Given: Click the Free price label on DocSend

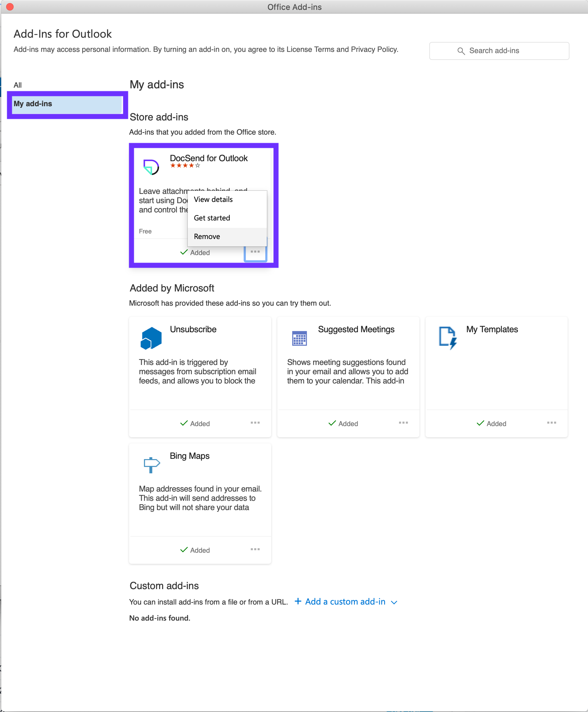Looking at the screenshot, I should (145, 231).
